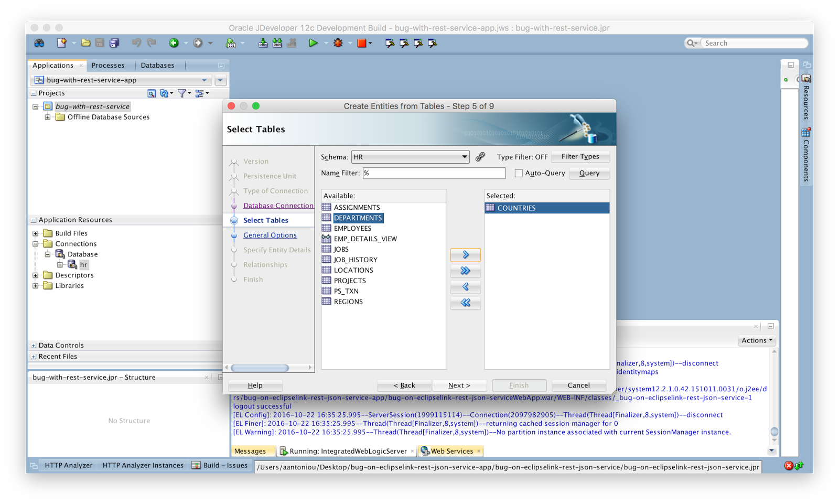The height and width of the screenshot is (504, 839).
Task: Open the Database Connection wizard step link
Action: coord(278,206)
